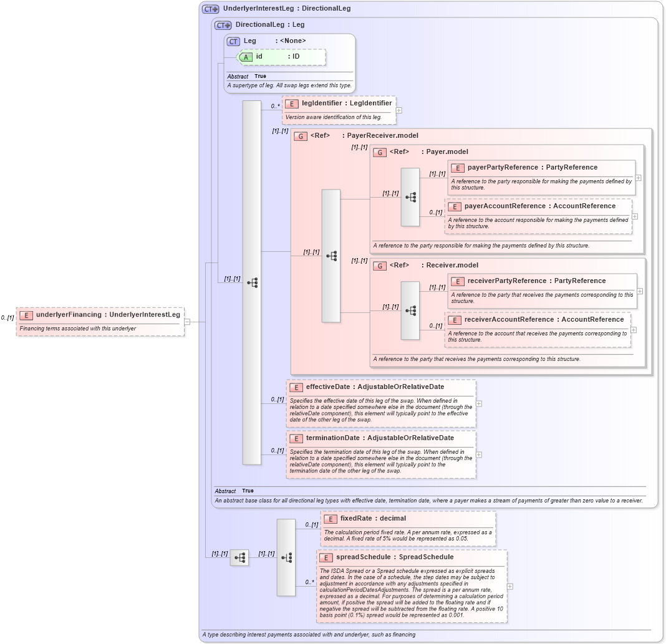Select the E icon of underlyerFinancing element
666x644 pixels.
pyautogui.click(x=25, y=315)
